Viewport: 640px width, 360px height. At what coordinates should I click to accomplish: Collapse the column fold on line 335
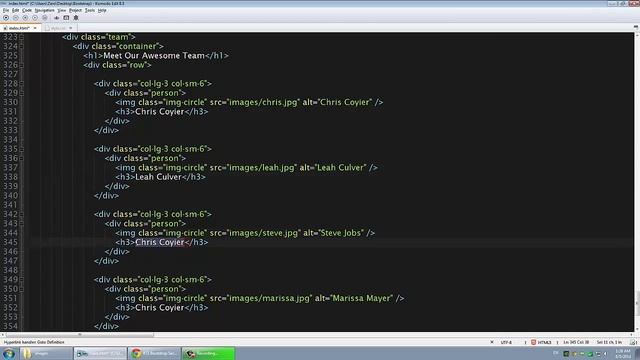point(22,149)
